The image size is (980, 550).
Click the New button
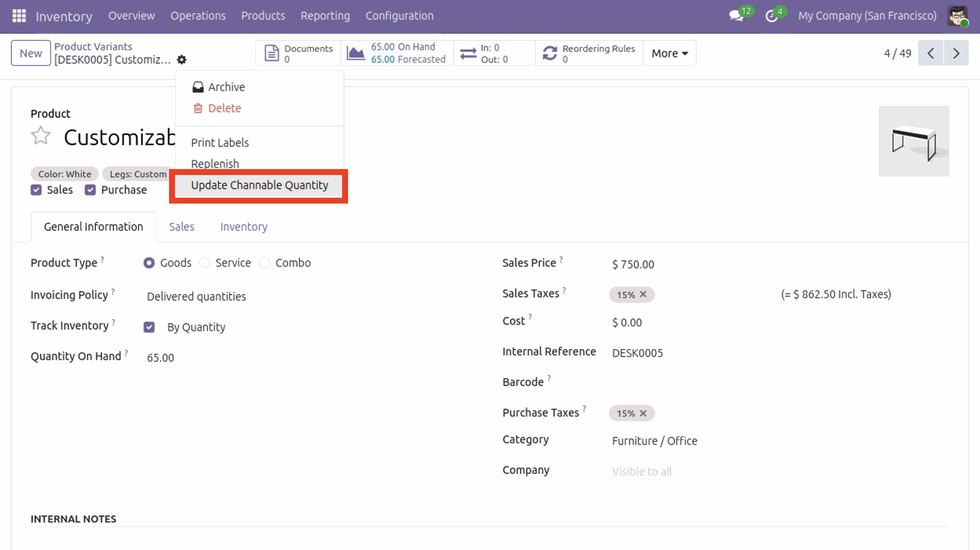pos(31,53)
